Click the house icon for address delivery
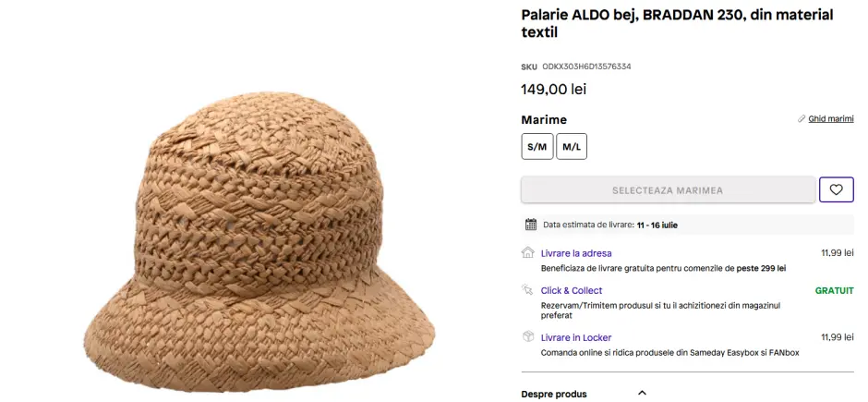The height and width of the screenshot is (402, 868). click(x=528, y=252)
